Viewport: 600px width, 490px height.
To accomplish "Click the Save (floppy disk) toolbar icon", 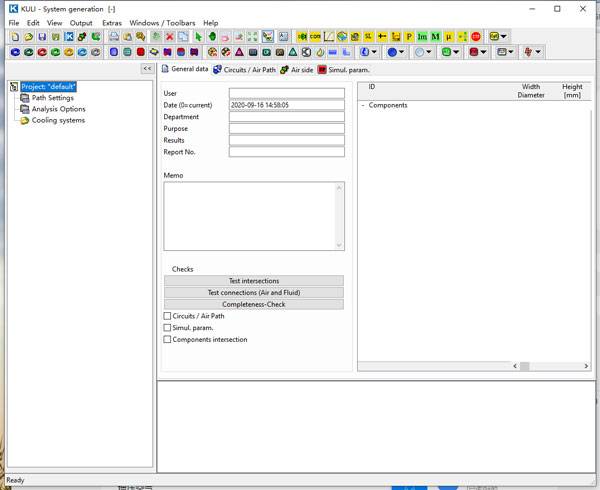I will 42,37.
